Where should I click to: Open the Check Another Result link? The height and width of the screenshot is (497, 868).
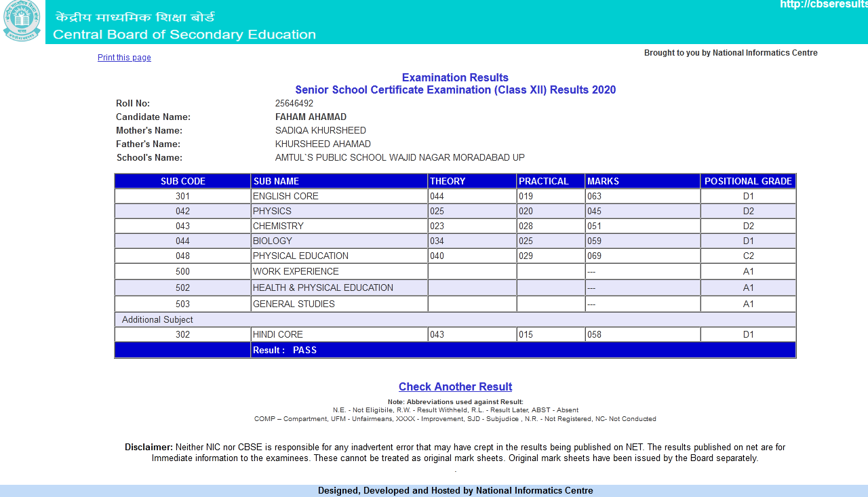click(x=455, y=386)
